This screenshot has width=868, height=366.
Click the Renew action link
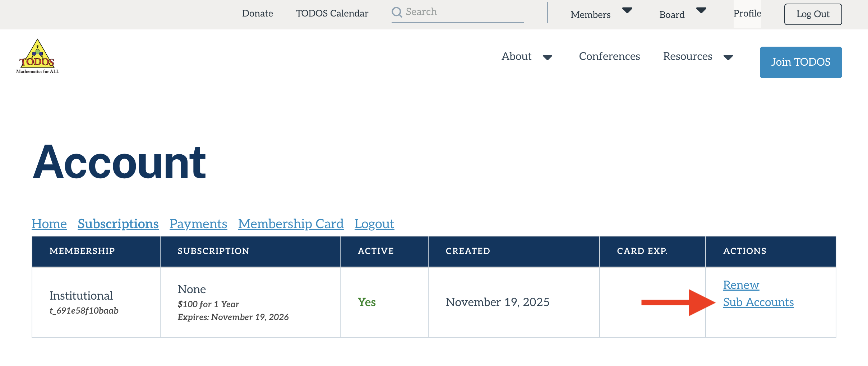point(741,285)
